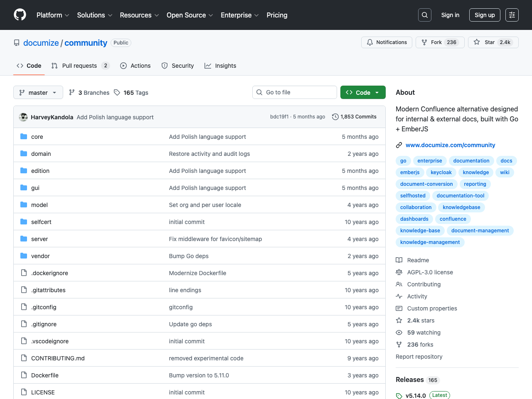Open the 1,853 Commits history link
532x399 pixels.
click(x=354, y=117)
